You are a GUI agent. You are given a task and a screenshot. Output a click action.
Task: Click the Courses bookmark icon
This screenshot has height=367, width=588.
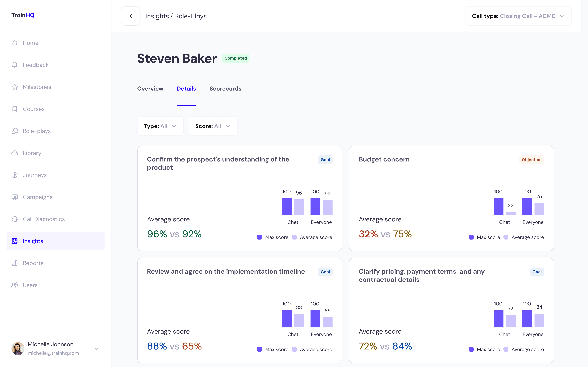(x=15, y=109)
